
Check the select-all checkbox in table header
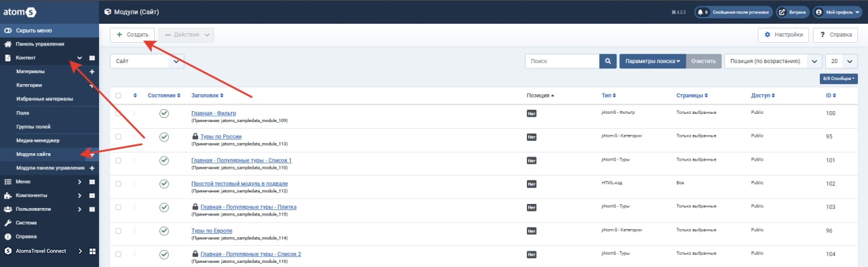point(118,96)
